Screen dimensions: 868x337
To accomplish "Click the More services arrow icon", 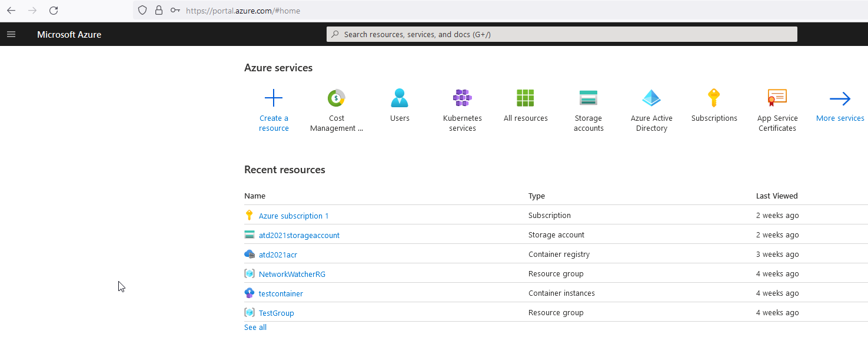I will pyautogui.click(x=840, y=98).
